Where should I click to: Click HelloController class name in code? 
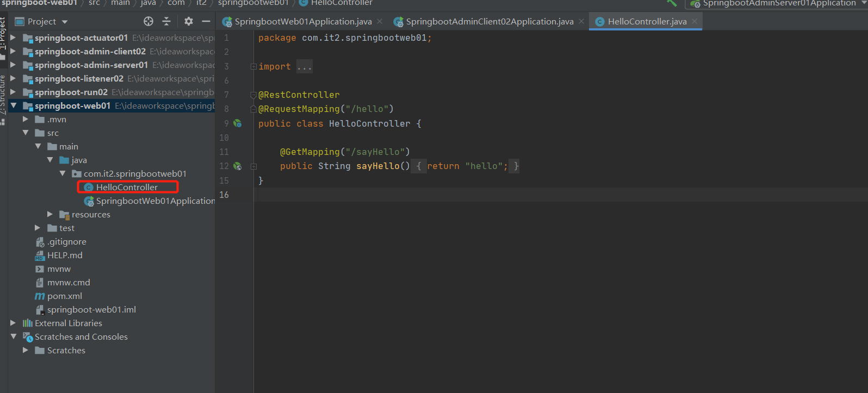click(370, 124)
